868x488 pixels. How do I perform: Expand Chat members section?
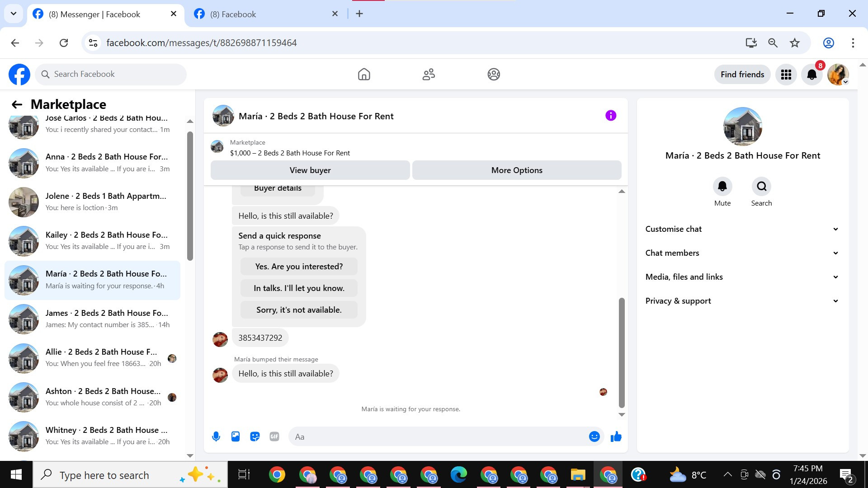(x=742, y=253)
